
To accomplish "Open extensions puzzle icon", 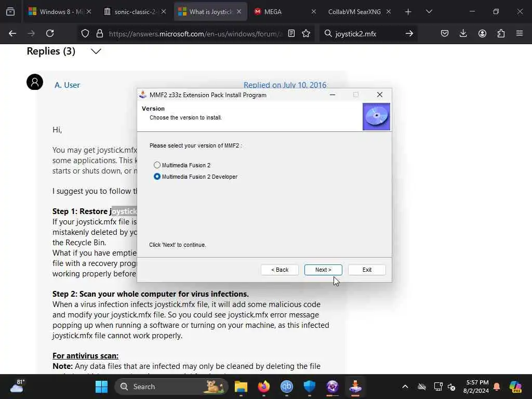I will 501,33.
